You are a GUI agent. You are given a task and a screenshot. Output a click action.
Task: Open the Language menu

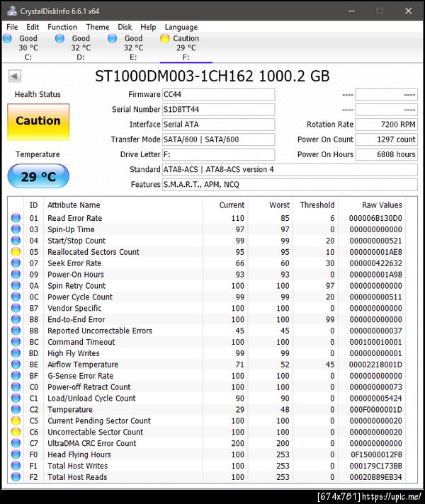181,27
